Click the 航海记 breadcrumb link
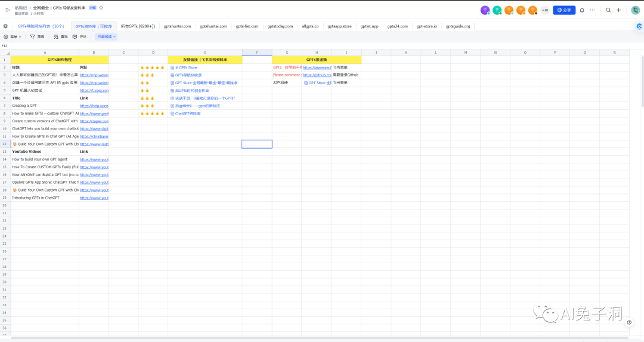 tap(20, 8)
